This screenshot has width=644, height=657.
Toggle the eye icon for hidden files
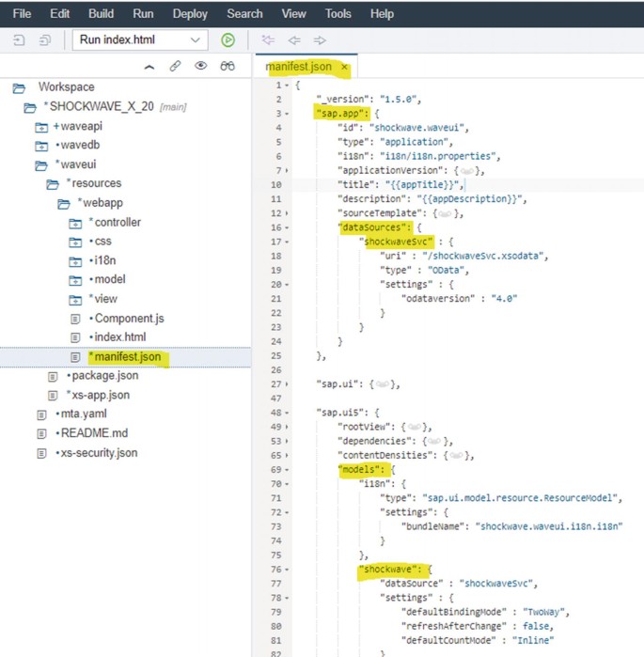click(x=199, y=67)
